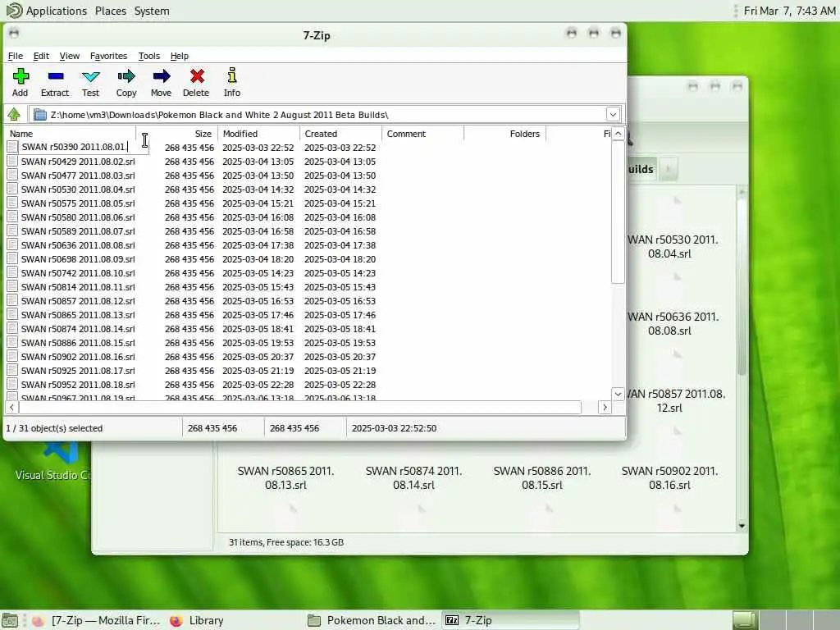Click the Folders column header
Viewport: 840px width, 630px height.
point(504,134)
